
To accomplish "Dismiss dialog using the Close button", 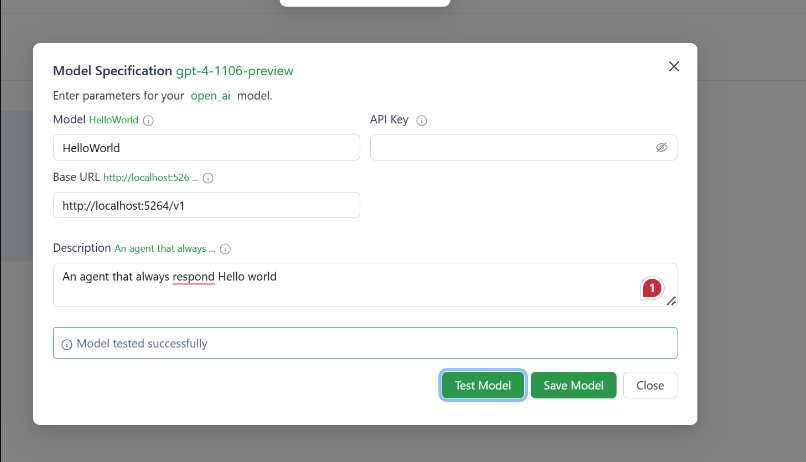I will 650,385.
